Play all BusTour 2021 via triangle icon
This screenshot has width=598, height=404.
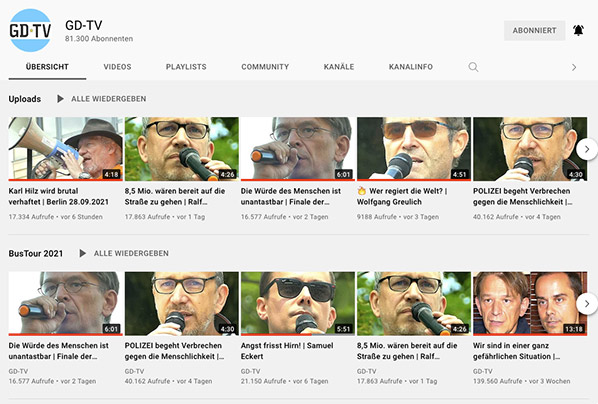pos(82,253)
